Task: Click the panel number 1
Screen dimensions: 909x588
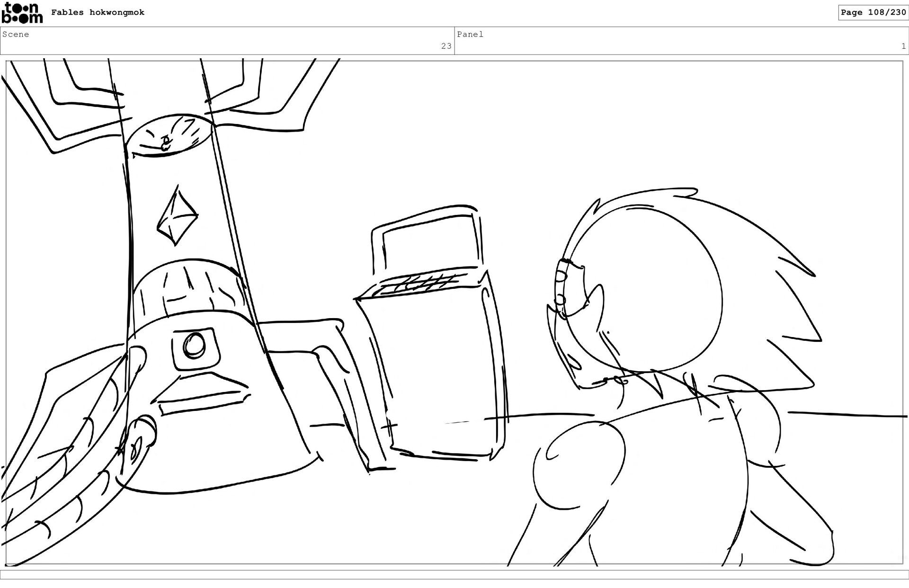Action: (903, 46)
